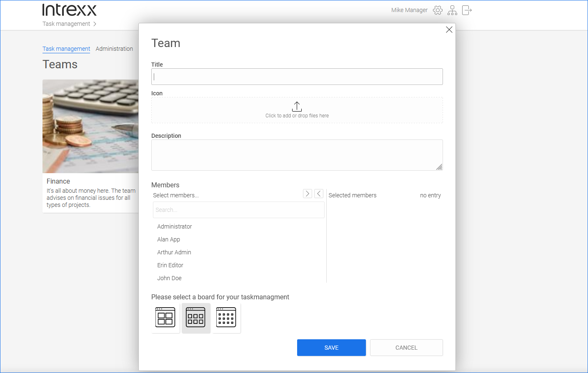588x373 pixels.
Task: Open the sitemap structure icon
Action: pyautogui.click(x=452, y=10)
